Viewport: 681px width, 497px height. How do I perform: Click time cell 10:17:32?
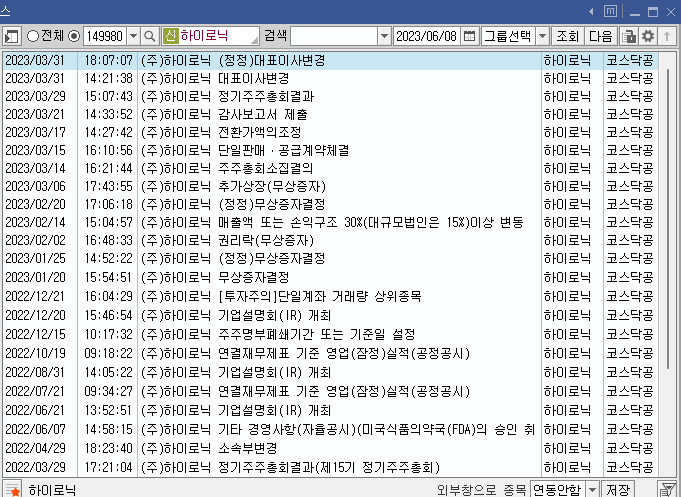coord(109,335)
